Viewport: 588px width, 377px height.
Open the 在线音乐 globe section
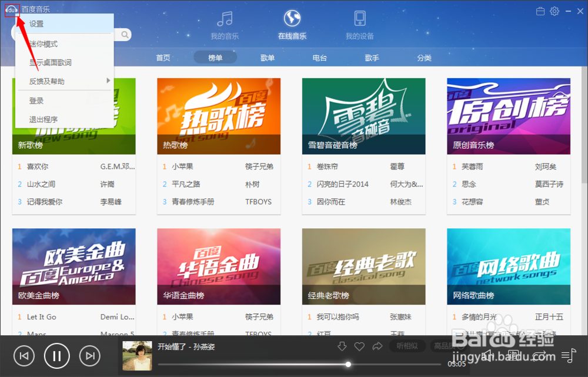coord(292,25)
